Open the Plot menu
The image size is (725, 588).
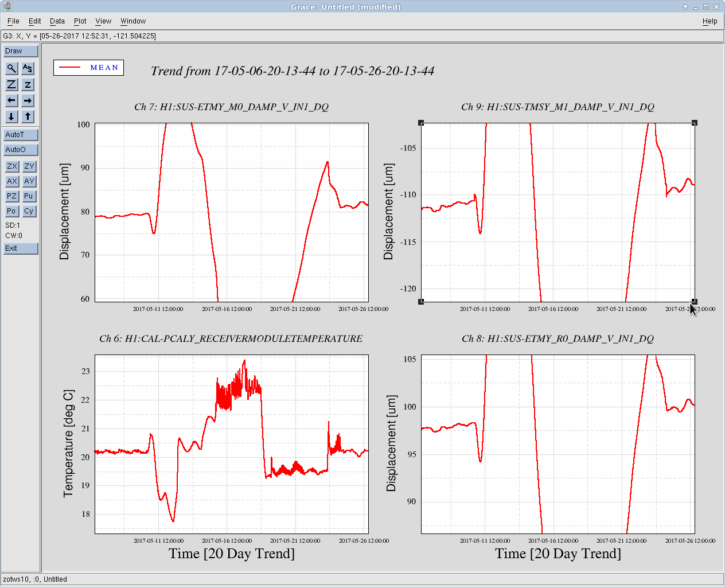pyautogui.click(x=80, y=21)
